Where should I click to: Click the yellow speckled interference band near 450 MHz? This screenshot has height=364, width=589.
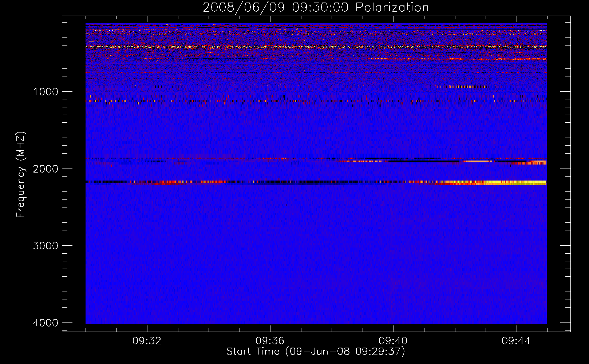316,47
